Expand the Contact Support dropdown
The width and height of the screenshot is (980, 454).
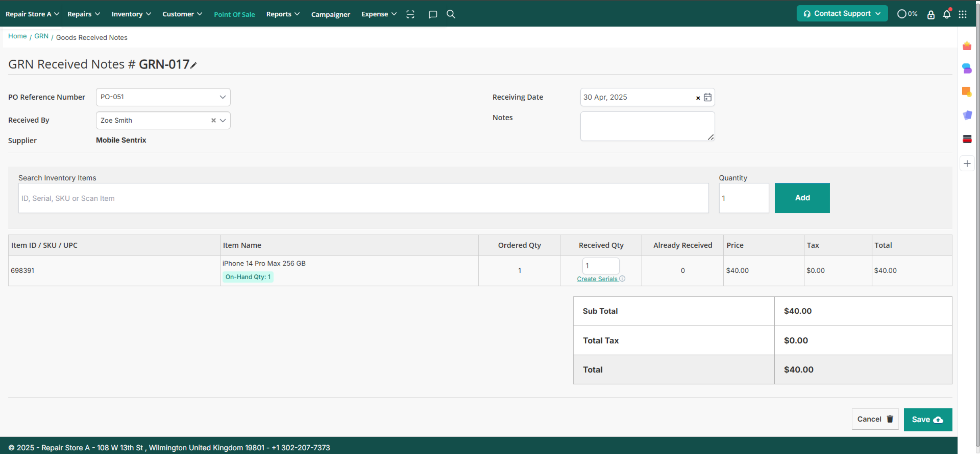click(842, 14)
